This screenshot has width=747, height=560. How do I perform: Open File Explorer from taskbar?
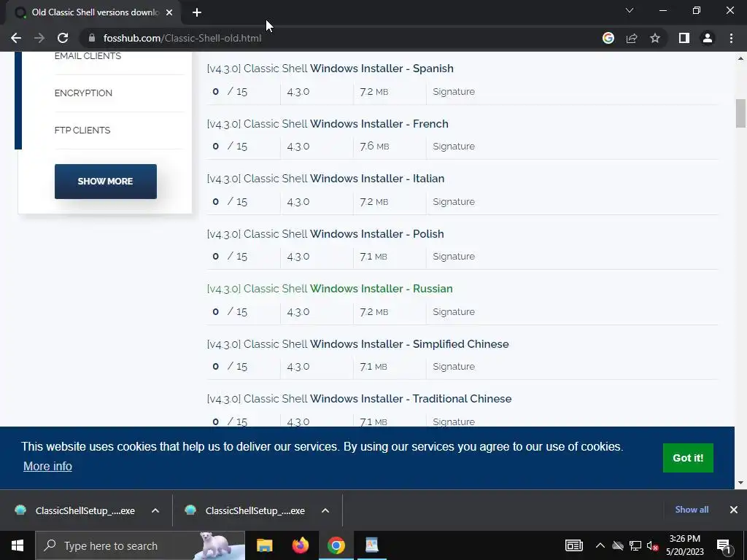click(264, 545)
